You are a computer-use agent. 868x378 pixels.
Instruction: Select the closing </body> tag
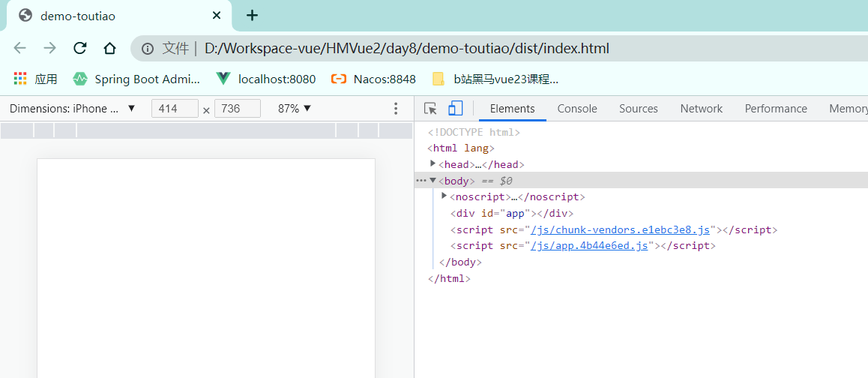tap(460, 262)
